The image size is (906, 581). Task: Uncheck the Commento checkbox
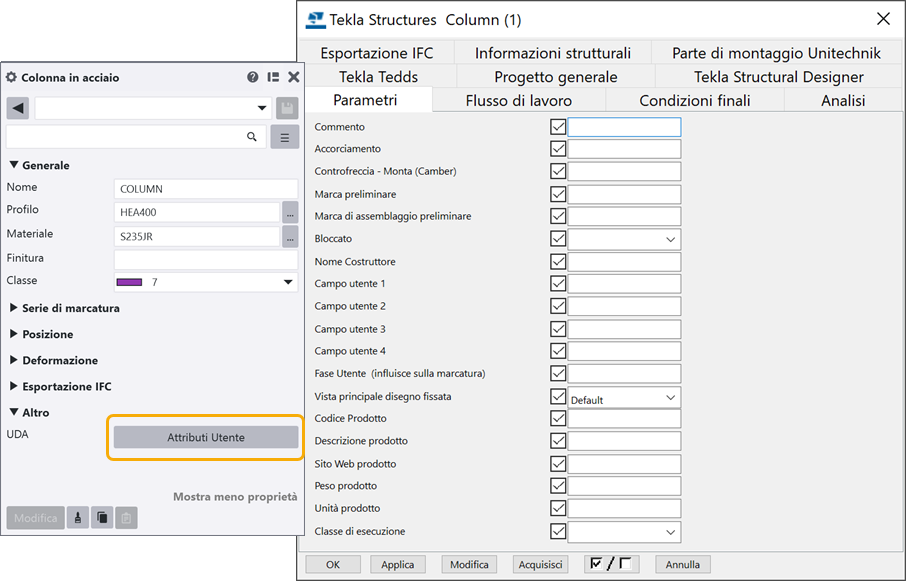pos(558,127)
